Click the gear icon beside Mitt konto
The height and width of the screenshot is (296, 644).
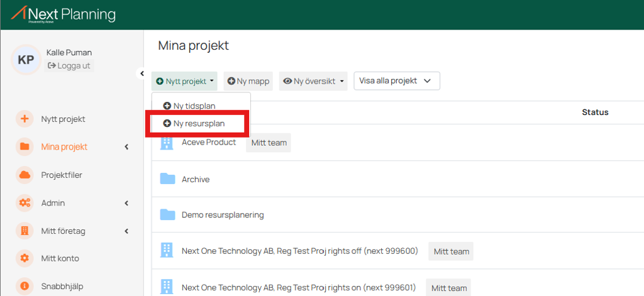tap(25, 258)
